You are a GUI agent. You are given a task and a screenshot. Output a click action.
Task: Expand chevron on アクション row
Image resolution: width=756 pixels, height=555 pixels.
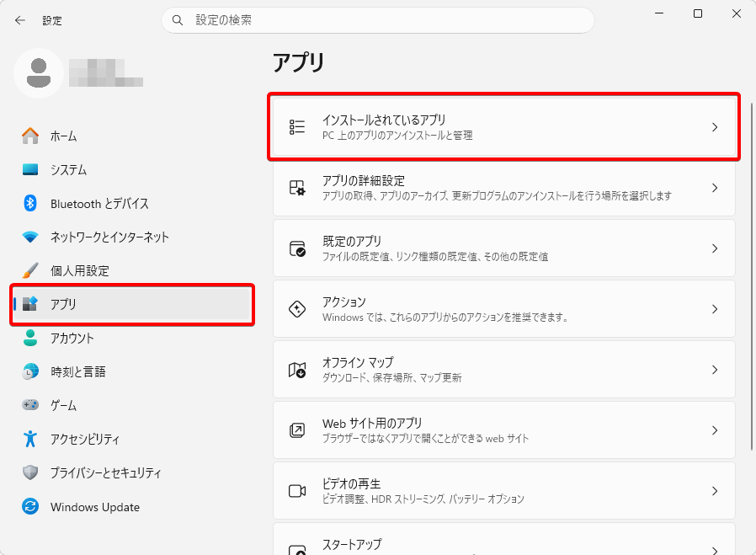[715, 309]
